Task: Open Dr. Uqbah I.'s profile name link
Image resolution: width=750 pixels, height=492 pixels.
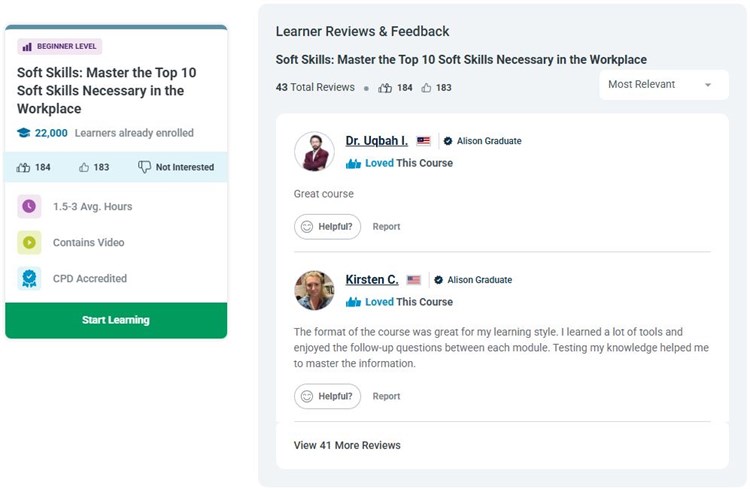Action: (376, 141)
